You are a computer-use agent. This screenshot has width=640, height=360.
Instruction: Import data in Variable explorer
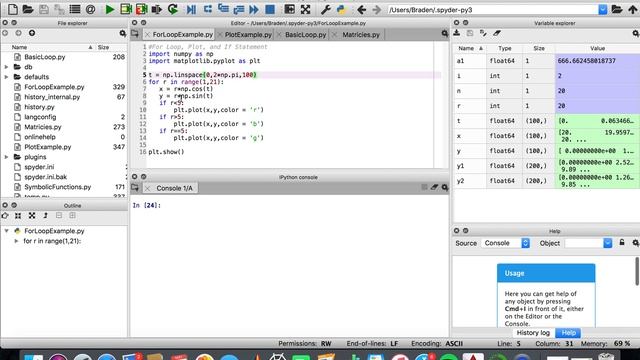pyautogui.click(x=457, y=33)
